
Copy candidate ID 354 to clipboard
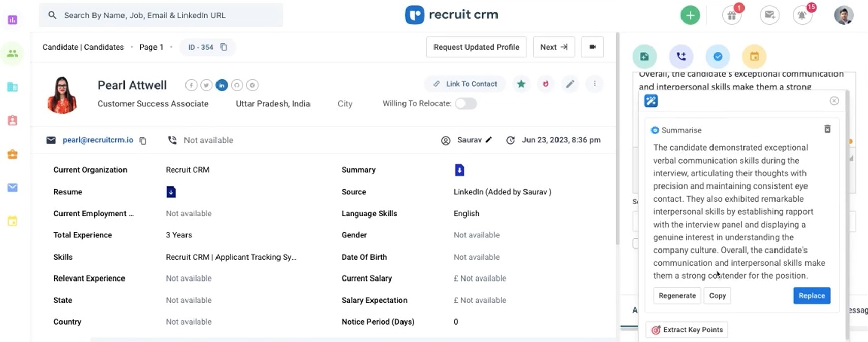[224, 47]
